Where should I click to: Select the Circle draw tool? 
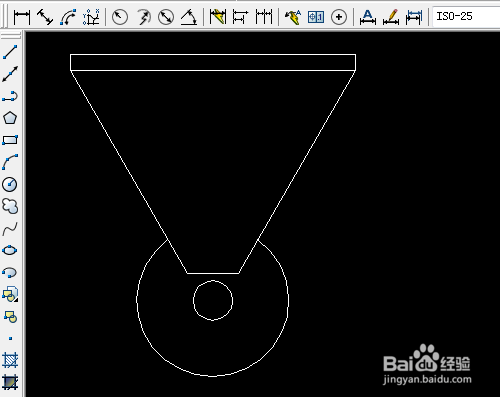click(x=10, y=184)
